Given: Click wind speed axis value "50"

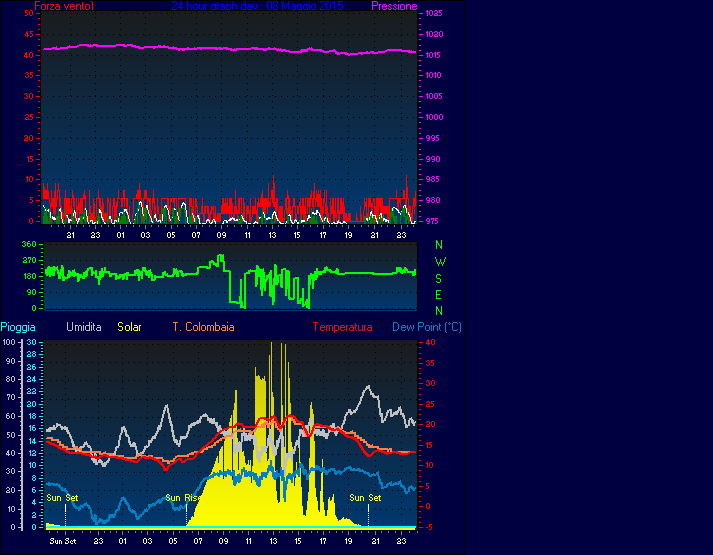Looking at the screenshot, I should coord(29,13).
